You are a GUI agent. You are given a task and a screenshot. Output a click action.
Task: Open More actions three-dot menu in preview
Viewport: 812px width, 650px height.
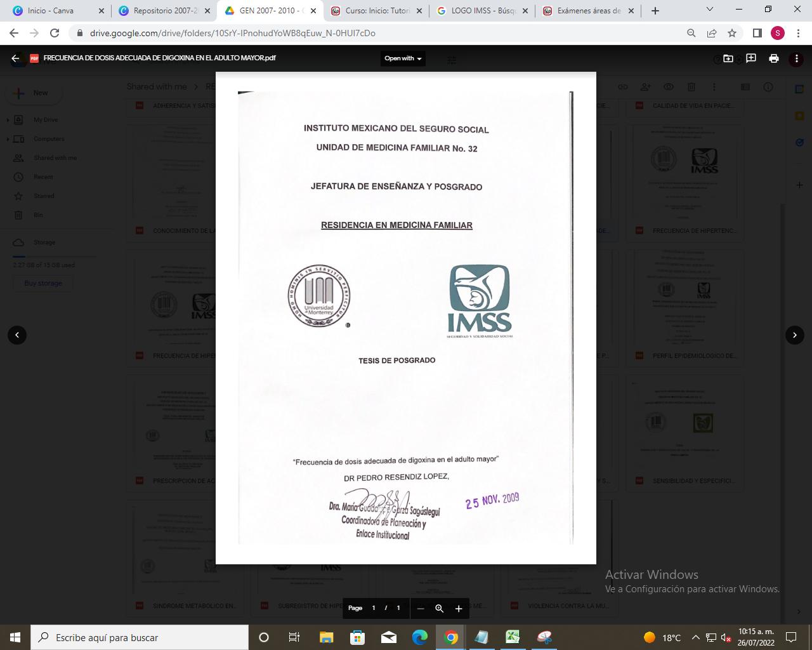tap(797, 58)
